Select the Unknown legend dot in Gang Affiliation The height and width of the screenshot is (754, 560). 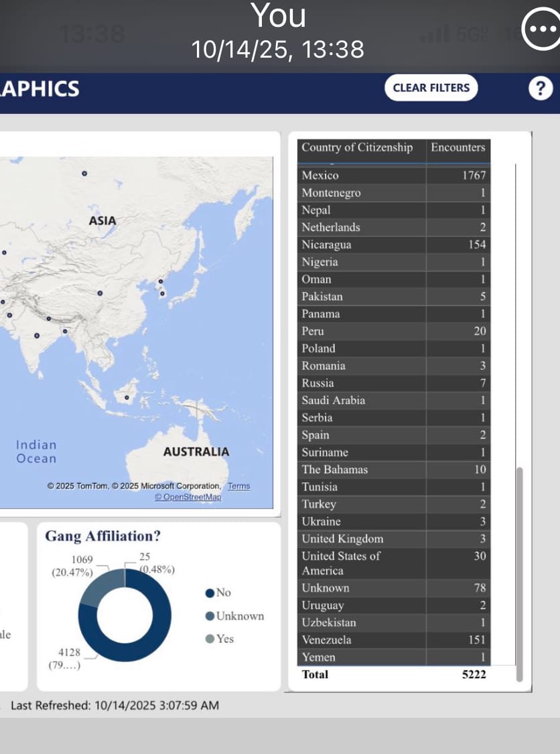210,616
